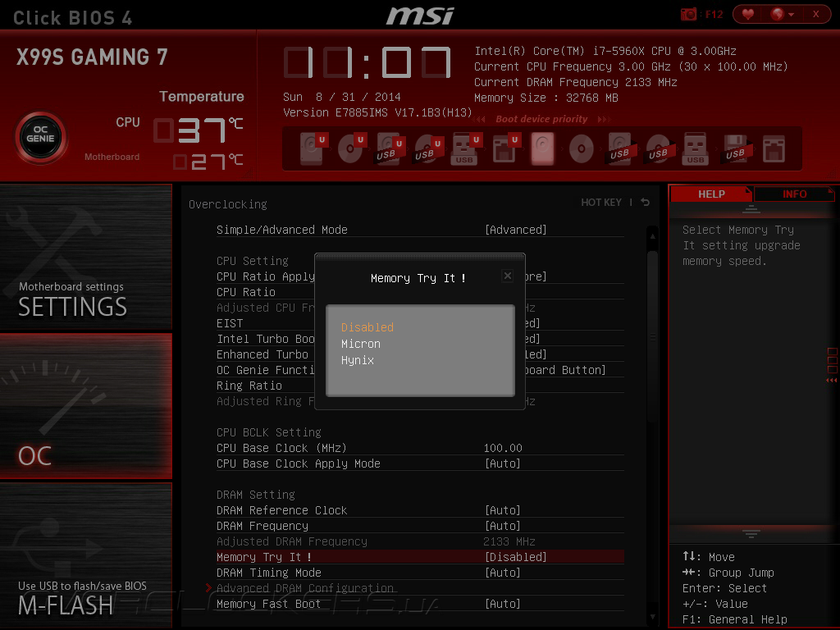The width and height of the screenshot is (840, 630).
Task: Select the UEFI USB hard disk boot icon
Action: (x=390, y=148)
